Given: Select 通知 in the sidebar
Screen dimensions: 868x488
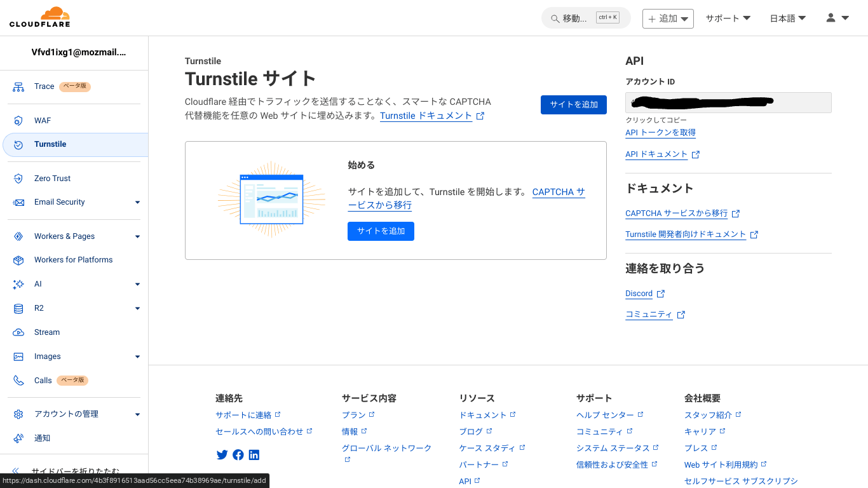Looking at the screenshot, I should click(42, 438).
